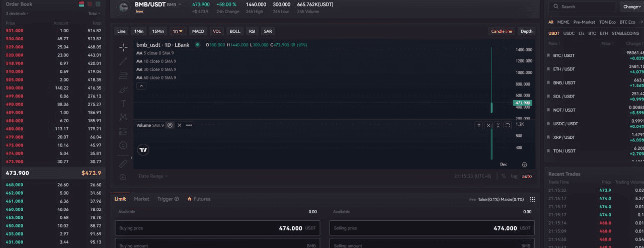644x248 pixels.
Task: Open Volume indicator settings gear
Action: (170, 125)
